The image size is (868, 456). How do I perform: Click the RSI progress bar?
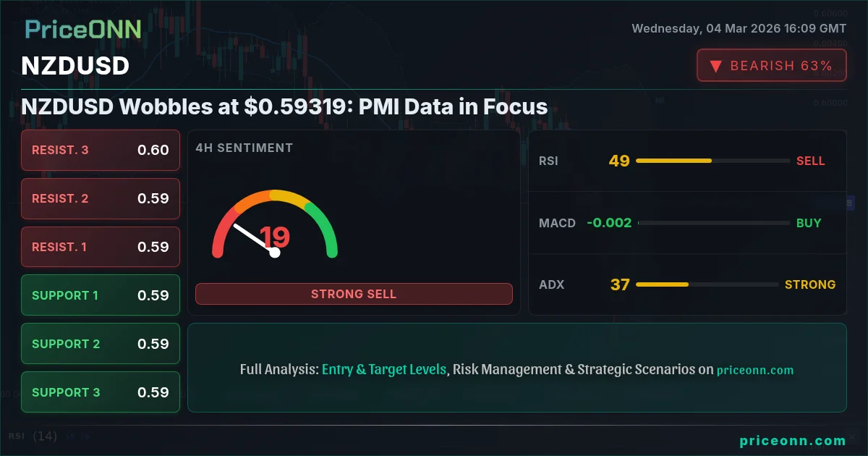[713, 161]
